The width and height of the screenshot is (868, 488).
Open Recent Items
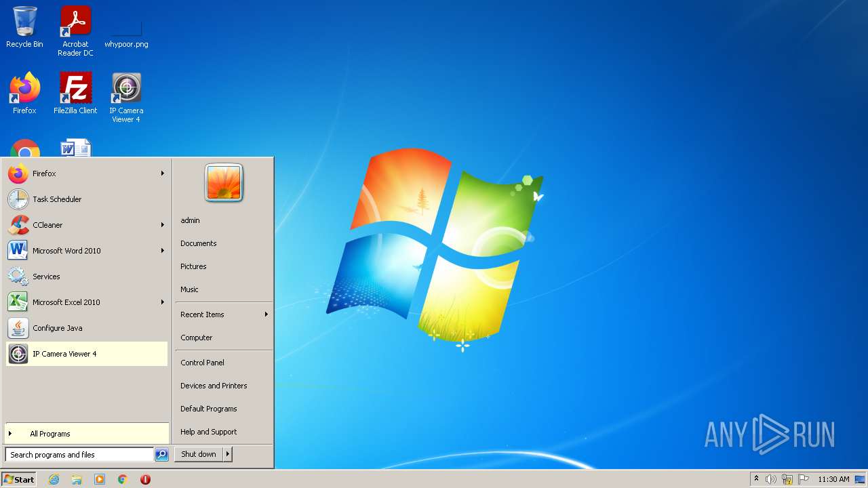(x=224, y=314)
